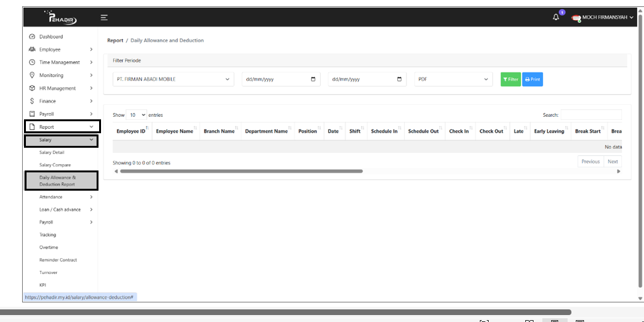Sort by the Employee Name column
The image size is (644, 322).
coord(174,131)
